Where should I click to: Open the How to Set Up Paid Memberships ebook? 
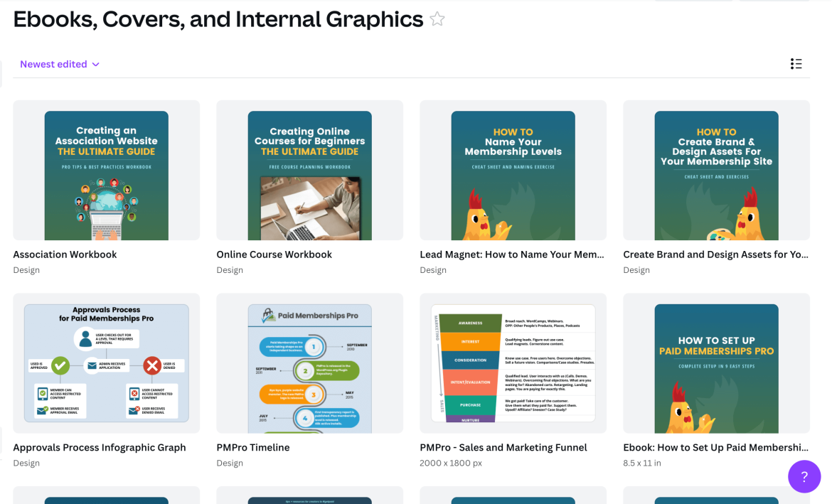click(715, 363)
